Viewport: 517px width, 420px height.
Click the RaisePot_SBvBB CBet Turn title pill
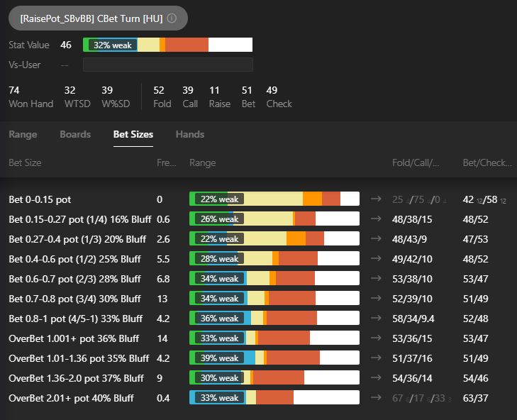pos(92,18)
